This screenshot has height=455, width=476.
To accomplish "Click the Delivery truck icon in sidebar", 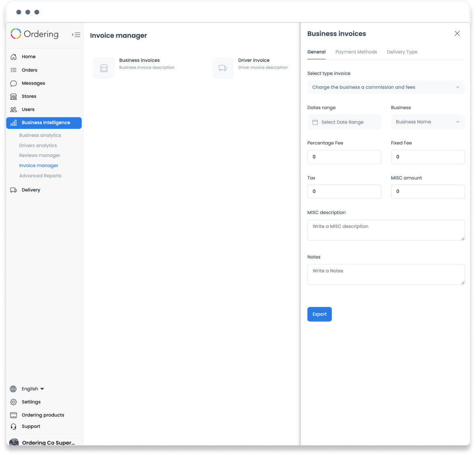I will 13,190.
